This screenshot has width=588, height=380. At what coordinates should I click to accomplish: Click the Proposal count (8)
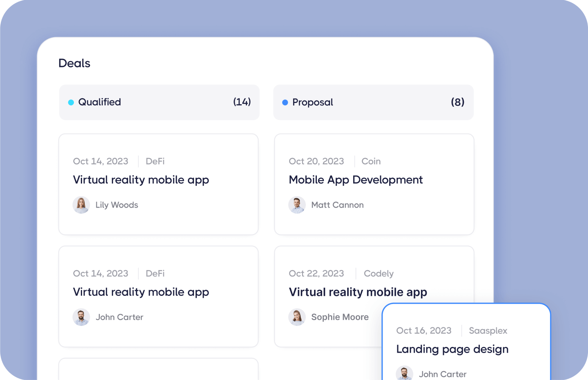[x=458, y=102]
